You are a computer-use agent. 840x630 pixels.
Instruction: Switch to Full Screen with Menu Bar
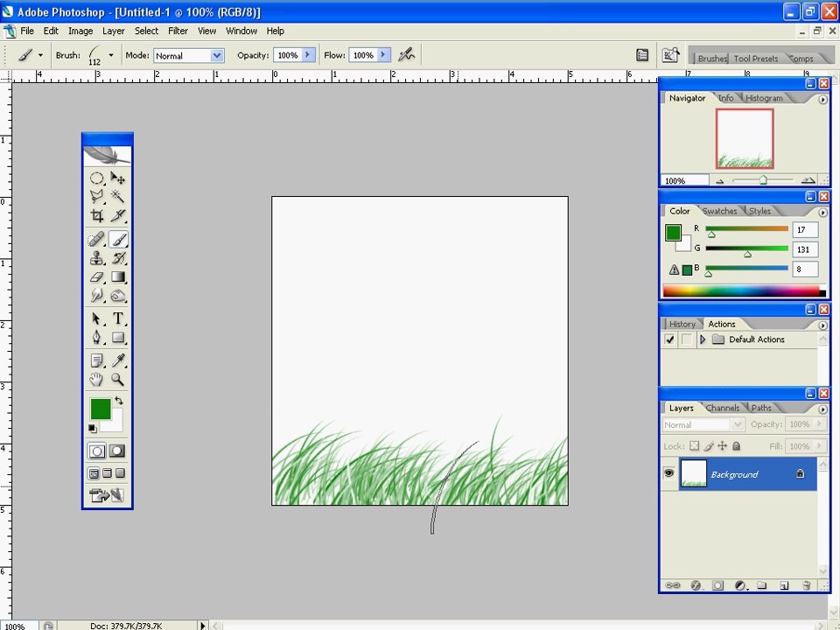point(107,473)
